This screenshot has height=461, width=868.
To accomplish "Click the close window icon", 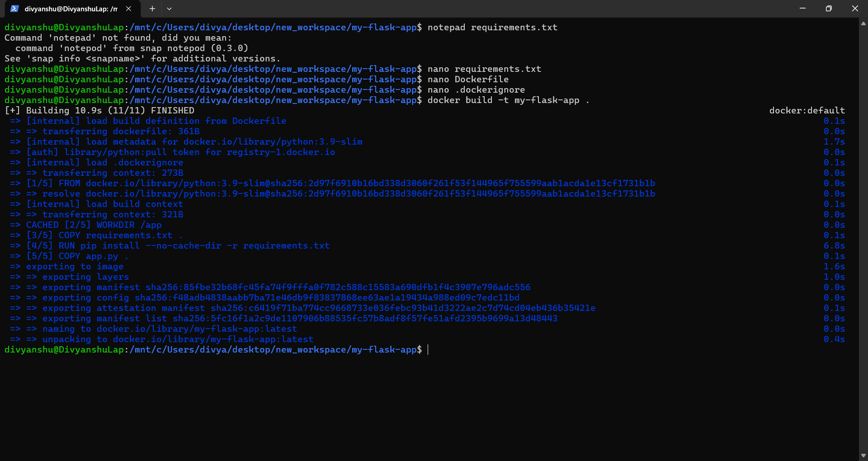I will pos(855,8).
